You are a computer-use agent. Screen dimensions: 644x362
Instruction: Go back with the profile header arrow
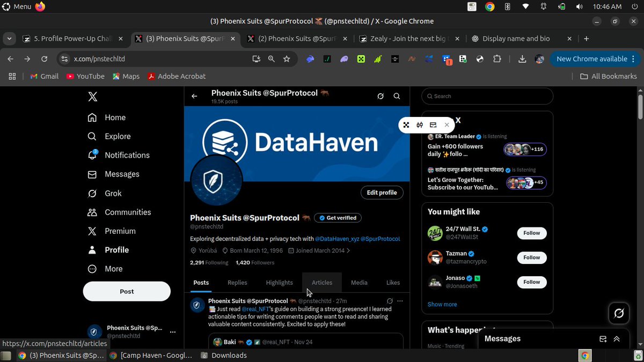194,96
